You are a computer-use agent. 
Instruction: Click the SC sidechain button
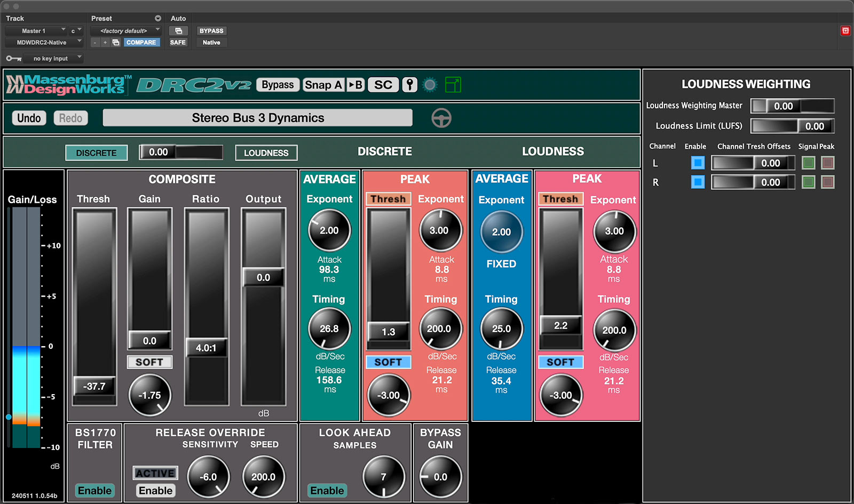click(383, 85)
